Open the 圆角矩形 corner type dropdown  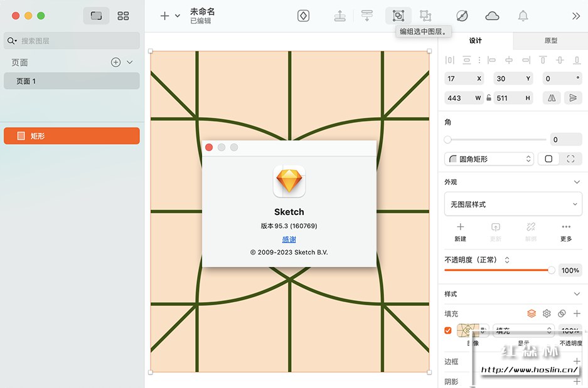(489, 159)
